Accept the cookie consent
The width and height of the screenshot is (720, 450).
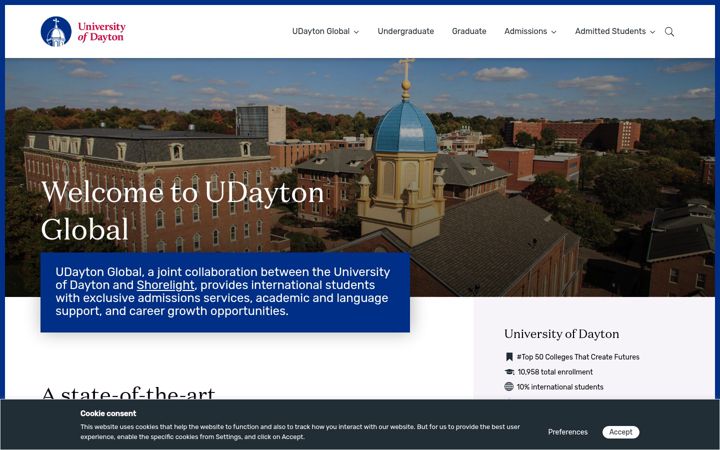point(621,432)
